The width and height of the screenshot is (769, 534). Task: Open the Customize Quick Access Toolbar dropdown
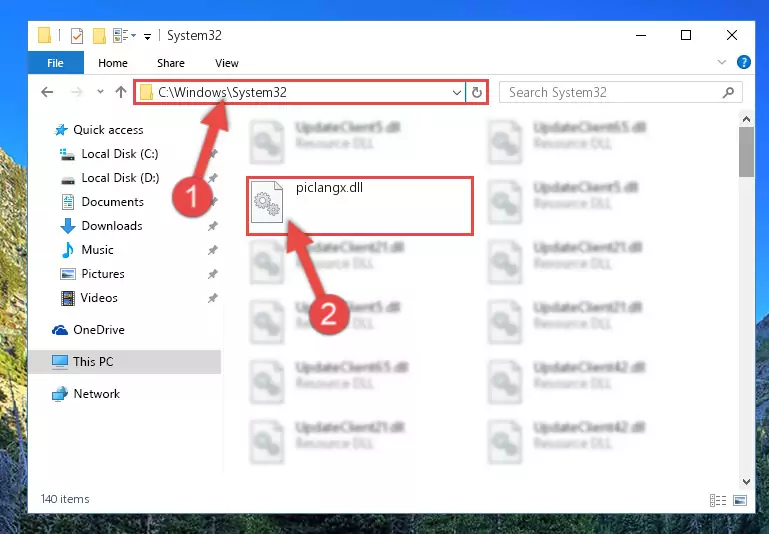pos(147,36)
